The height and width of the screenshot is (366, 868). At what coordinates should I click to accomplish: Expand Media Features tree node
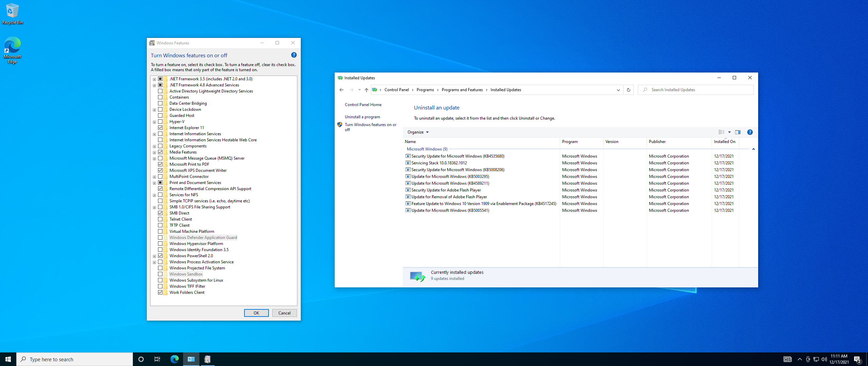click(x=155, y=152)
